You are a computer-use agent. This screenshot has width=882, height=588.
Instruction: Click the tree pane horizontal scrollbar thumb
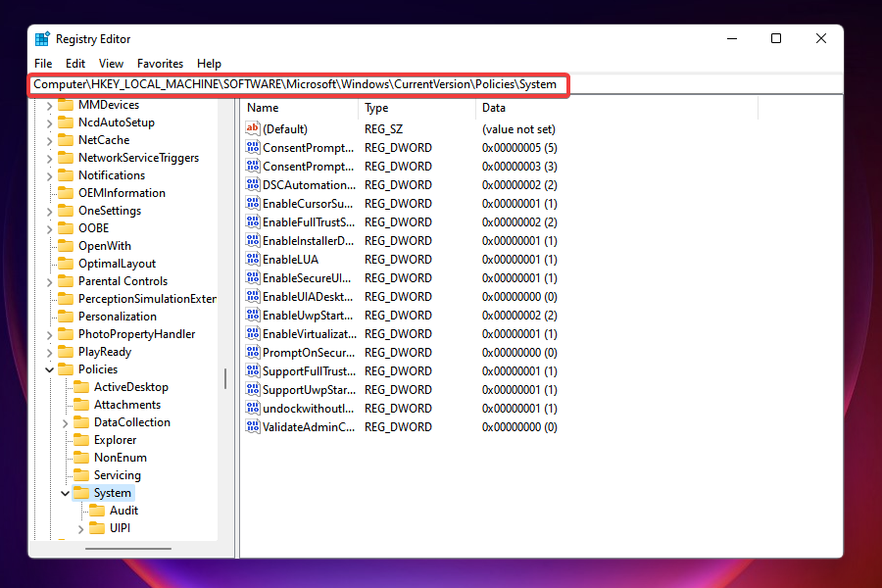coord(128,549)
